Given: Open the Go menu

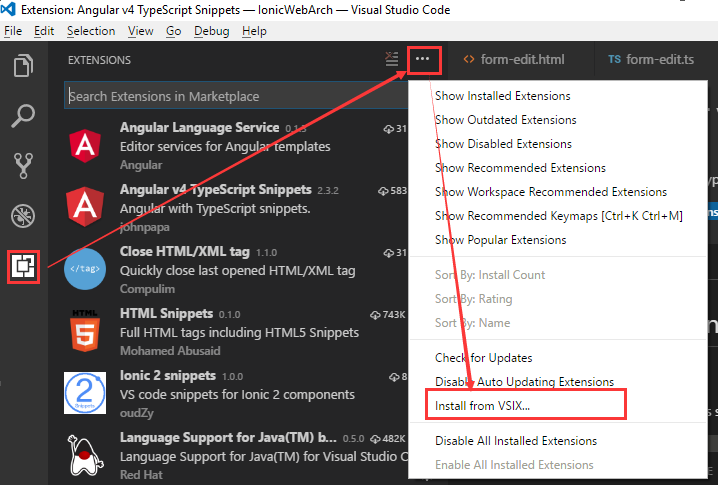Looking at the screenshot, I should click(x=174, y=31).
